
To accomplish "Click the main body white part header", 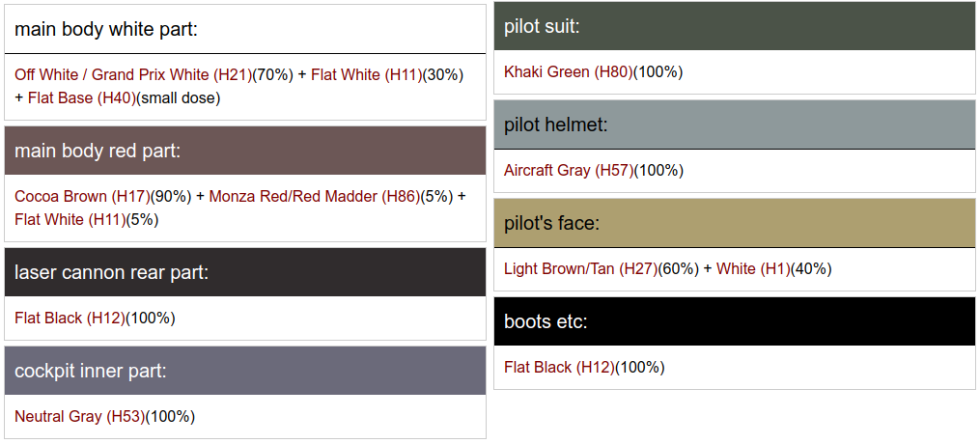I will (245, 29).
